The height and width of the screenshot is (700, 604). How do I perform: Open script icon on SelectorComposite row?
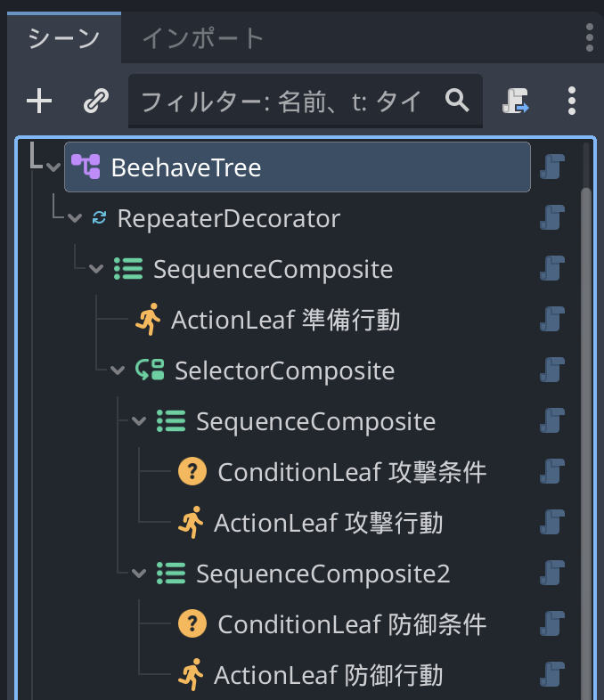pyautogui.click(x=553, y=370)
